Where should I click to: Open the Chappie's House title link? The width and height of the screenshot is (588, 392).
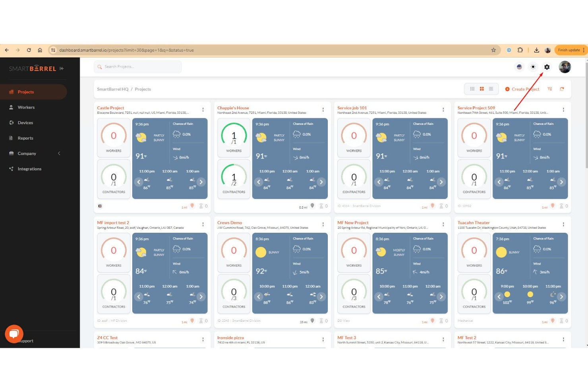(233, 108)
